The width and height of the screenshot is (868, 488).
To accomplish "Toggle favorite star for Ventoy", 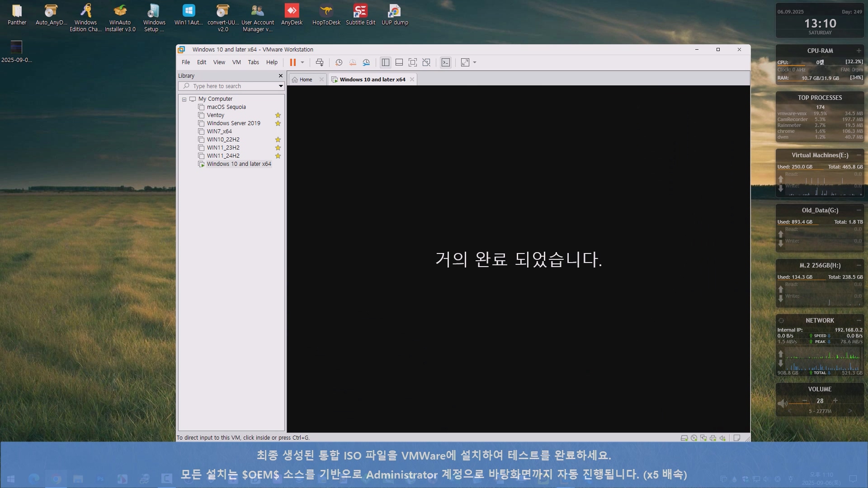I will point(278,115).
